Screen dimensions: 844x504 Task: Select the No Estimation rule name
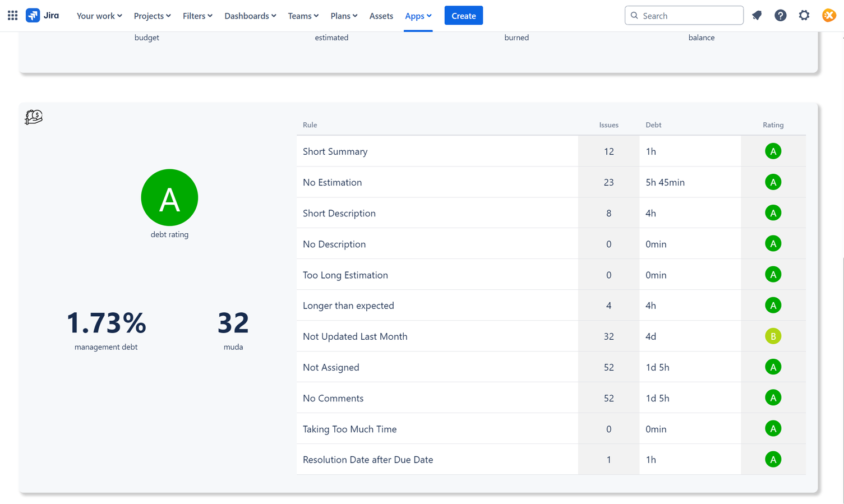tap(332, 182)
